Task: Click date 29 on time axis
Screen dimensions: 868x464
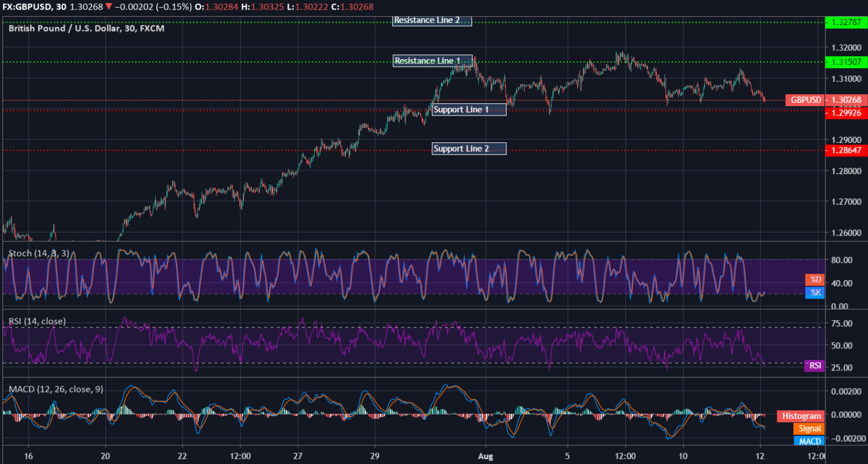Action: [375, 456]
